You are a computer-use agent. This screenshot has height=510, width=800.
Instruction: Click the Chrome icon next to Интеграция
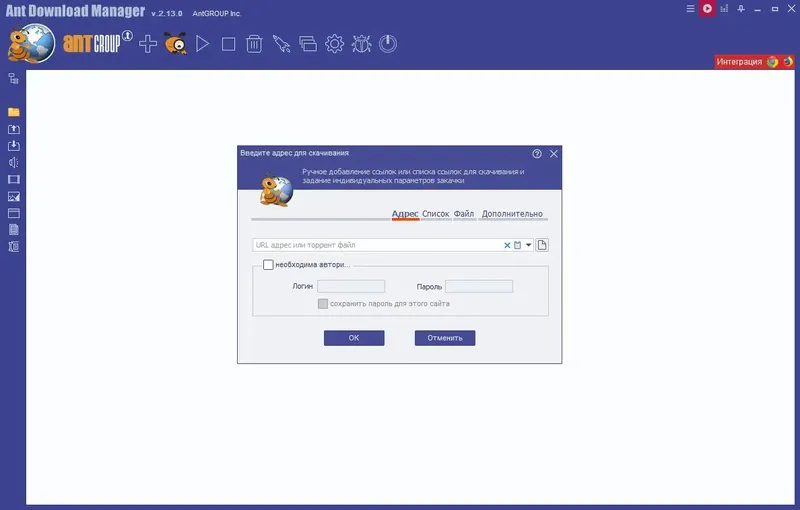[773, 62]
